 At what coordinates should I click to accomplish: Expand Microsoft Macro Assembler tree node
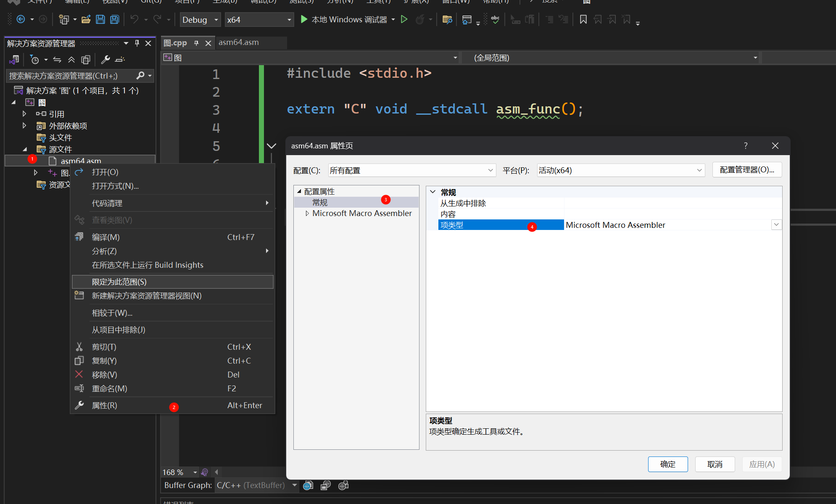[x=307, y=214]
